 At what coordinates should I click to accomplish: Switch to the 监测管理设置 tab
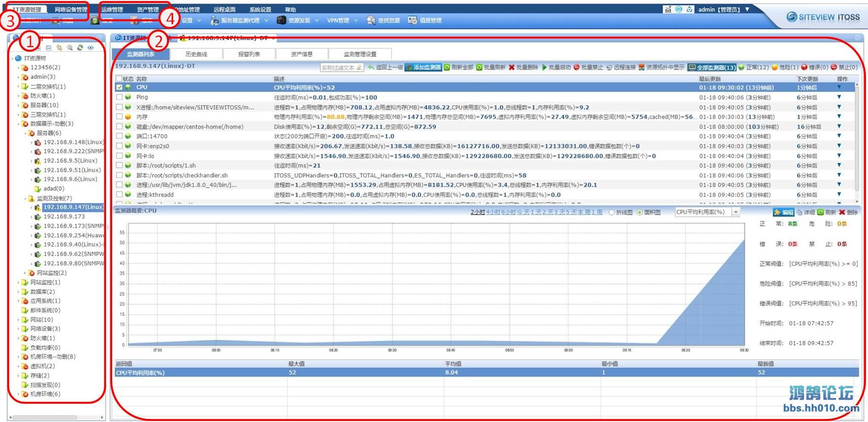tap(360, 54)
